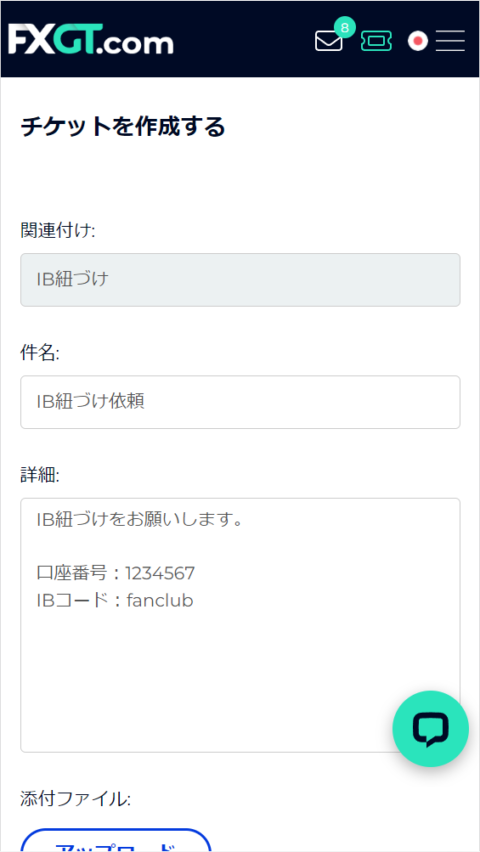Click the 関連付け: field label
Image resolution: width=480 pixels, height=852 pixels.
click(58, 231)
